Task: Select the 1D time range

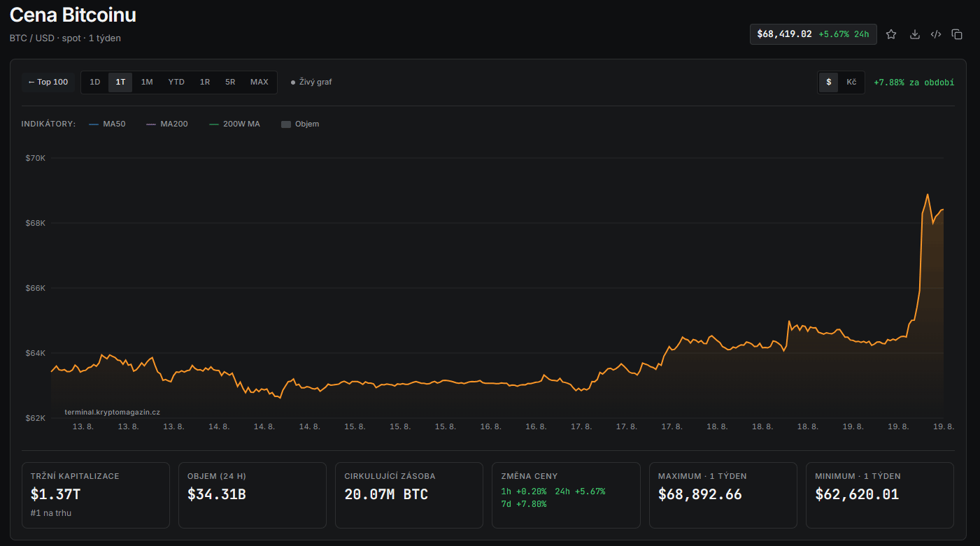Action: click(x=95, y=82)
